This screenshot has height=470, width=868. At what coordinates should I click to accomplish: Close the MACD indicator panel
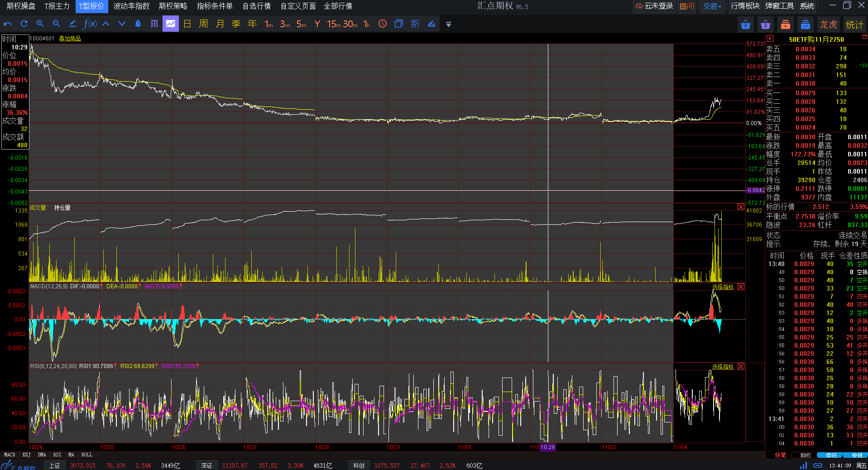pos(741,287)
